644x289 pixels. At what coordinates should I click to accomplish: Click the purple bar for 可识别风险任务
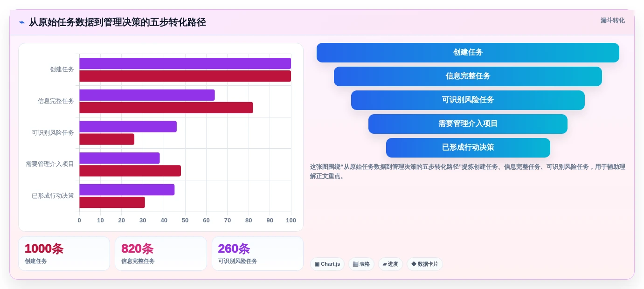coord(128,126)
